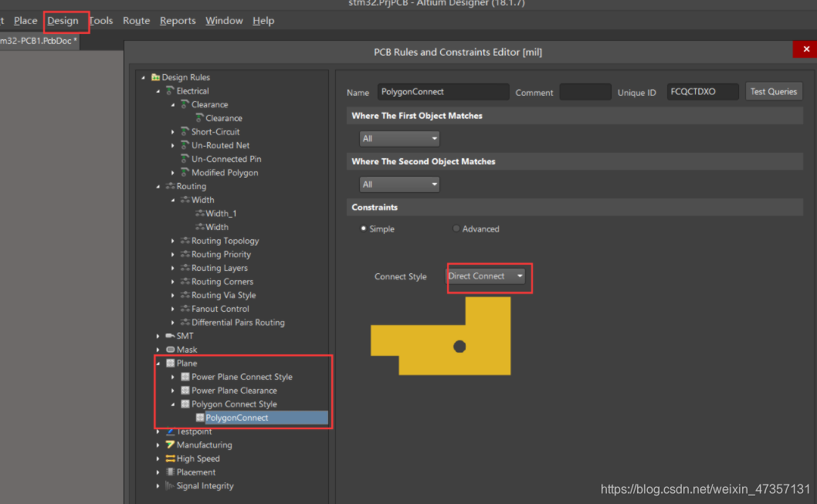
Task: Open the Place menu
Action: (x=25, y=21)
